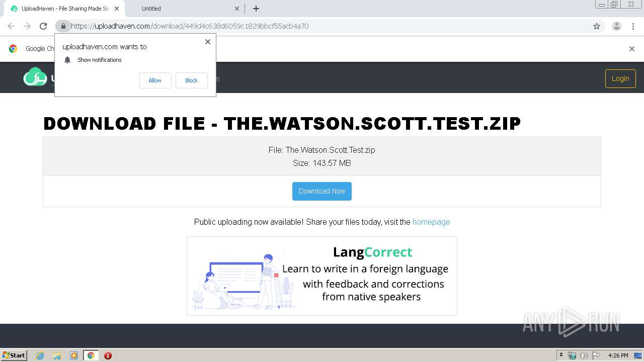This screenshot has height=362, width=644.
Task: Open Internet Explorer from the taskbar
Action: pos(40,355)
